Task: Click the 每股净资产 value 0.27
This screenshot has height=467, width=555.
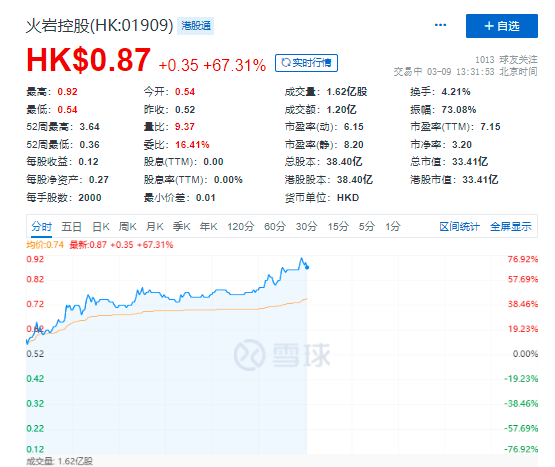Action: (99, 180)
